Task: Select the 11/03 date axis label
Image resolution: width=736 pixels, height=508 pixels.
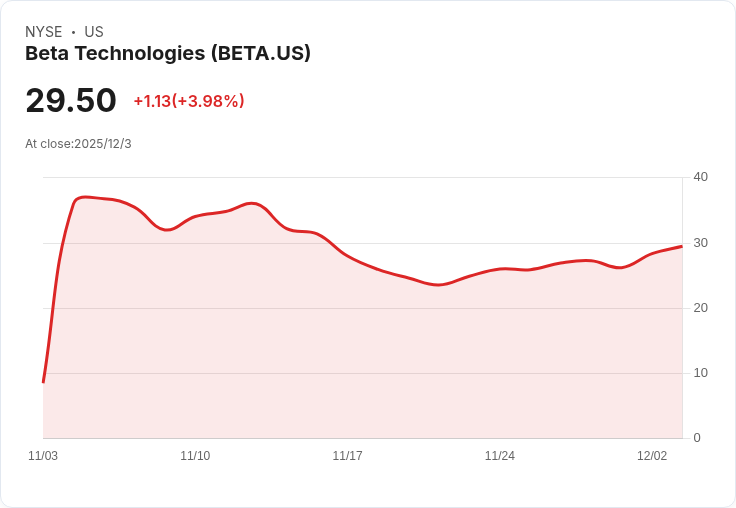Action: click(43, 456)
